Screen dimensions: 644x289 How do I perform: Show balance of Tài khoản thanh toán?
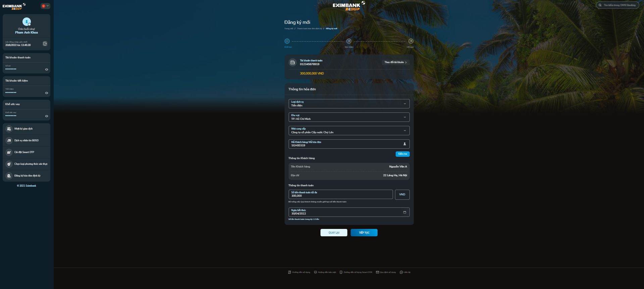point(47,69)
